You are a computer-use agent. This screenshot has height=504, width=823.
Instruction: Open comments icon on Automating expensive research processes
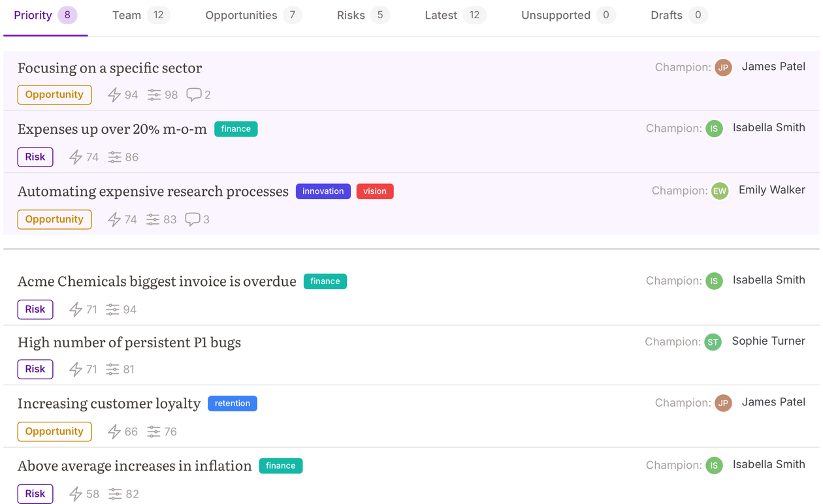(192, 219)
